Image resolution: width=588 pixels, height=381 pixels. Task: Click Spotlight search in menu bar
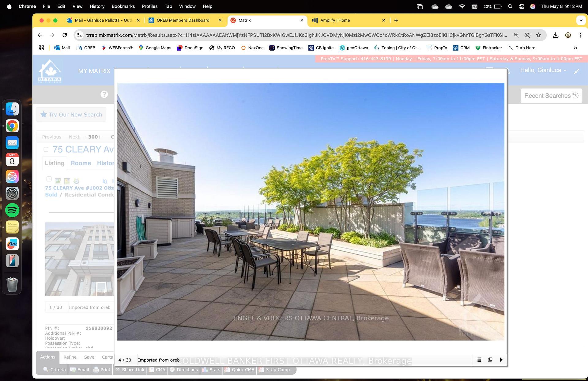click(x=510, y=6)
